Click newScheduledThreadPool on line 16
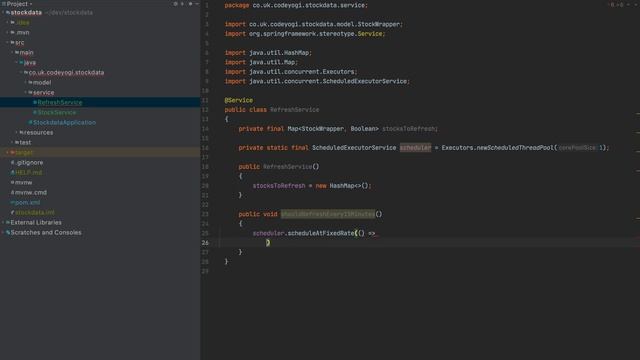The image size is (640, 360). 515,147
